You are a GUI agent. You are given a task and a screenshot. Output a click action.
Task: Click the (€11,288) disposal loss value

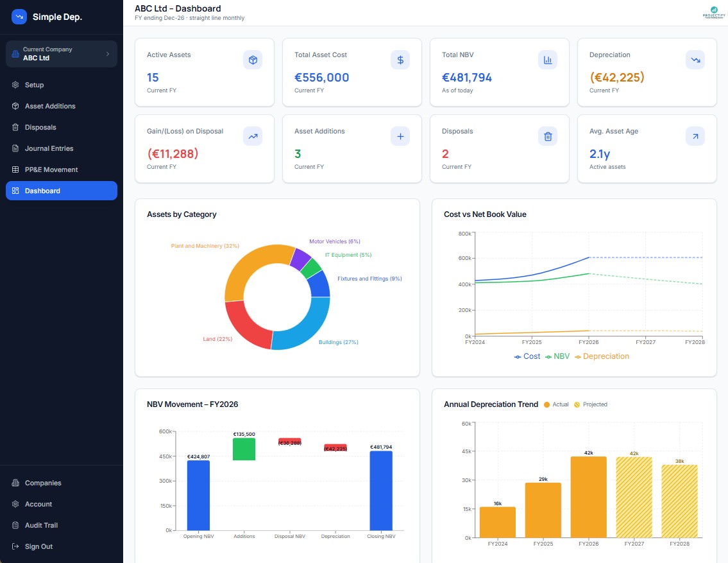[x=173, y=154]
